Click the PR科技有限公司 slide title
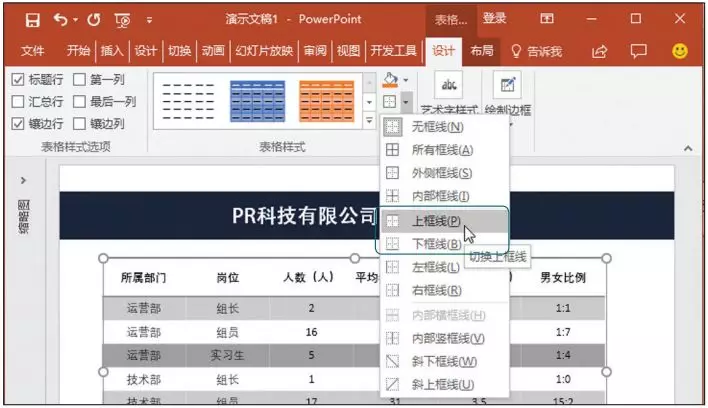 click(304, 216)
